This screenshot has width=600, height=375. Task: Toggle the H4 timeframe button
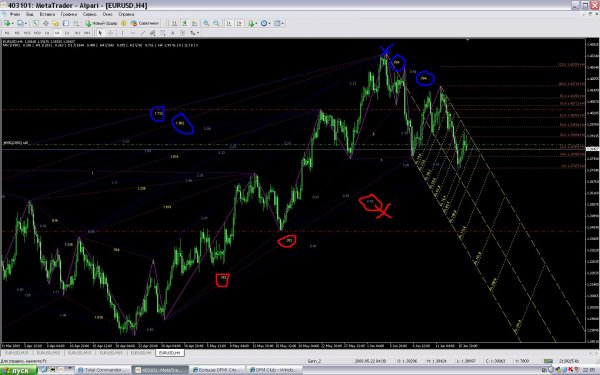coord(57,33)
